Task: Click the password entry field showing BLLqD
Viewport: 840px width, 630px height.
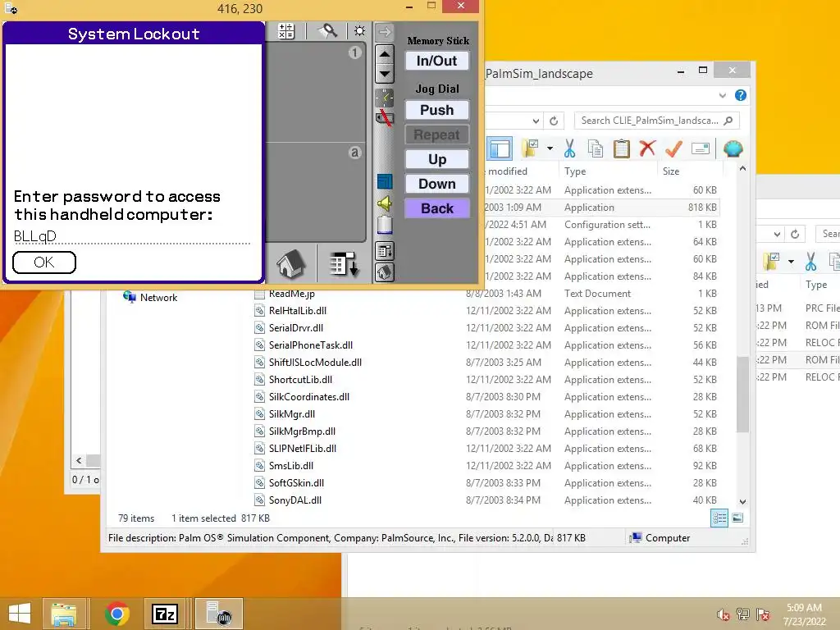Action: [132, 236]
